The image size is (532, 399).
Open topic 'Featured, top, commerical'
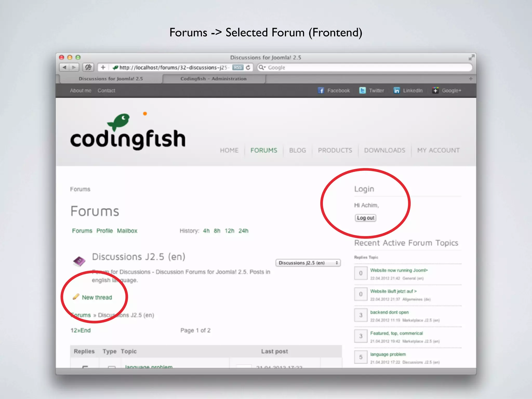coord(396,333)
